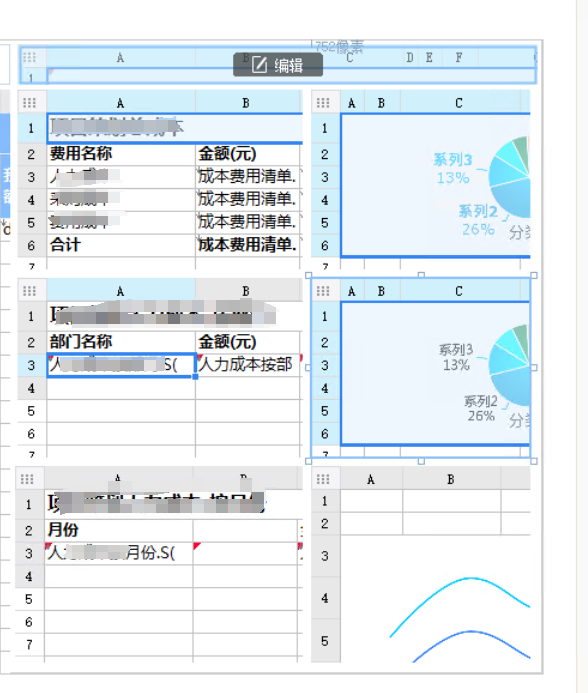
Task: Click top-middle resize handle of selected chart block
Action: (x=421, y=275)
